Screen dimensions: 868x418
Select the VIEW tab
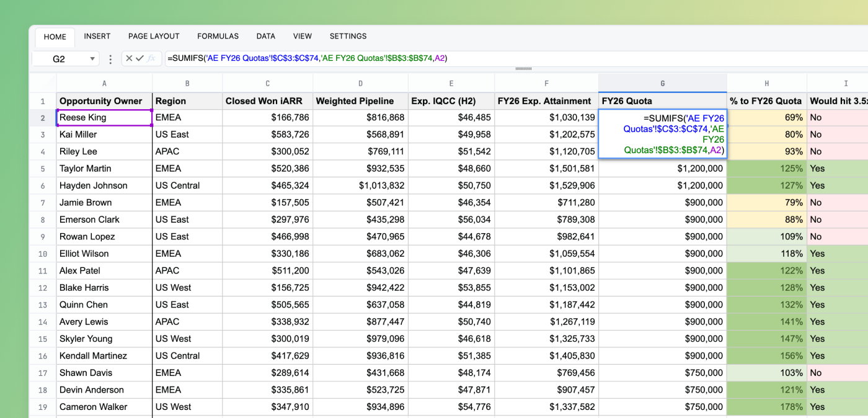(303, 36)
